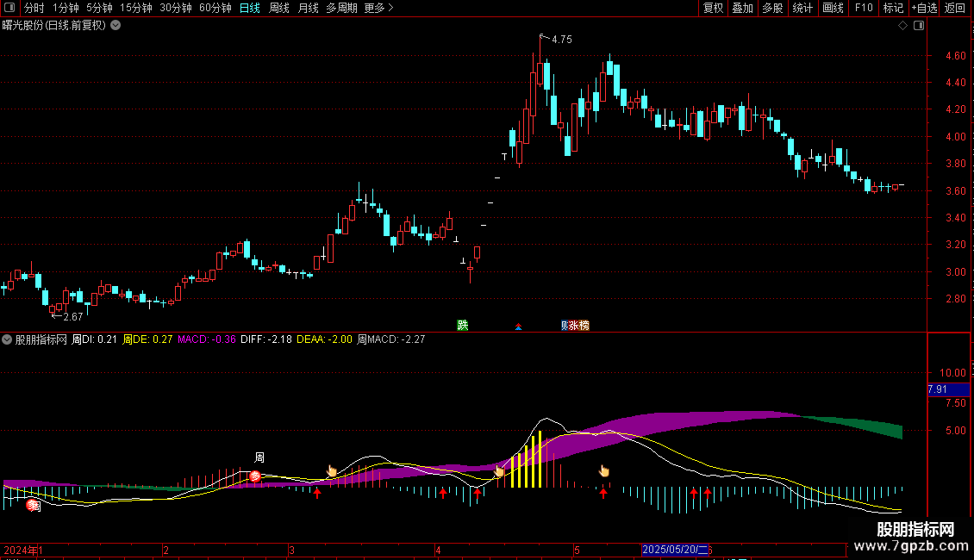Screen dimensions: 974x560
Task: Open the 复权 adjustment menu
Action: point(713,8)
